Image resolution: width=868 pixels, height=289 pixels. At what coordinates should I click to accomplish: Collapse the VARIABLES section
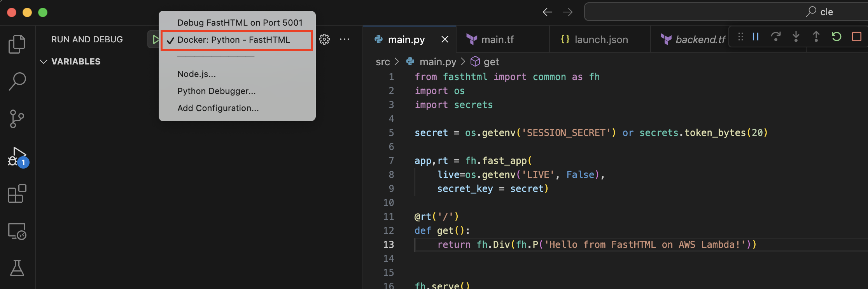click(x=44, y=62)
